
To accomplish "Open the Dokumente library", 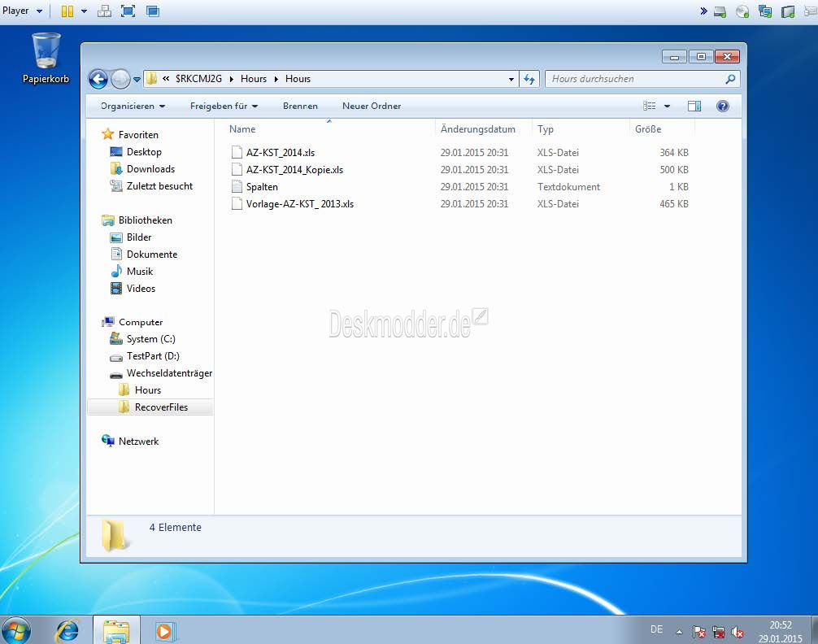I will pos(151,255).
